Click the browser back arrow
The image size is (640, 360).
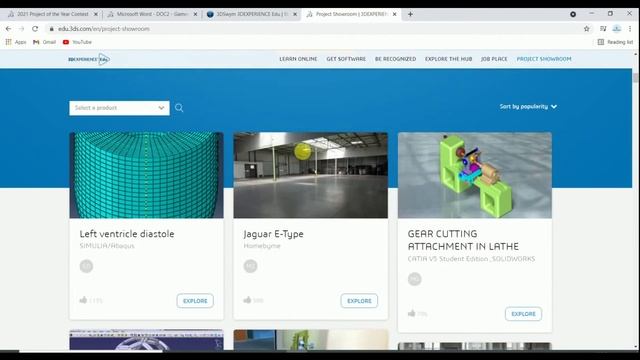(9, 29)
